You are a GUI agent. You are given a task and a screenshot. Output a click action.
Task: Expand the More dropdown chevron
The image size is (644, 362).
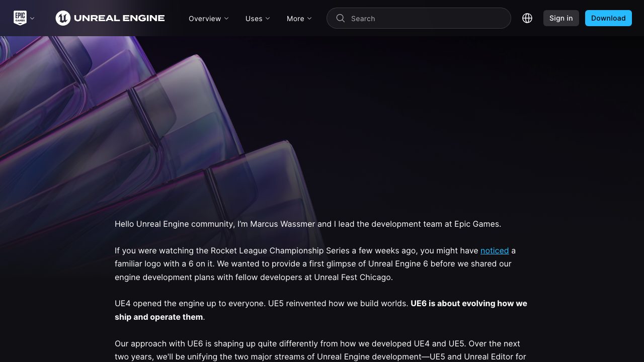309,18
